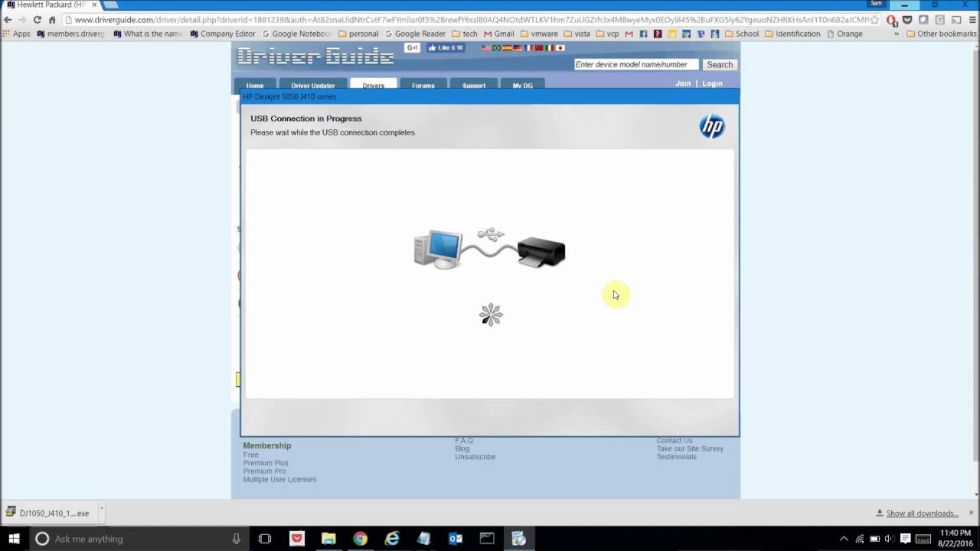The height and width of the screenshot is (551, 980).
Task: Select the Japanese flag language icon
Action: click(560, 48)
